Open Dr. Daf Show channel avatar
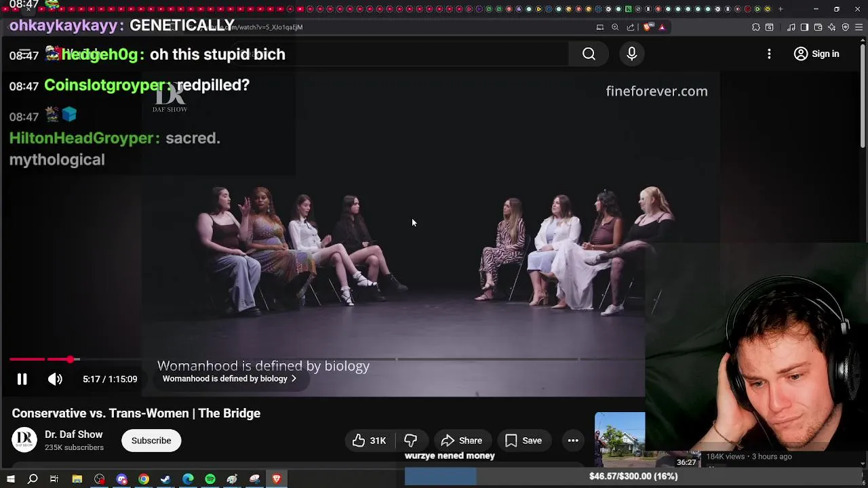868x488 pixels. tap(24, 440)
